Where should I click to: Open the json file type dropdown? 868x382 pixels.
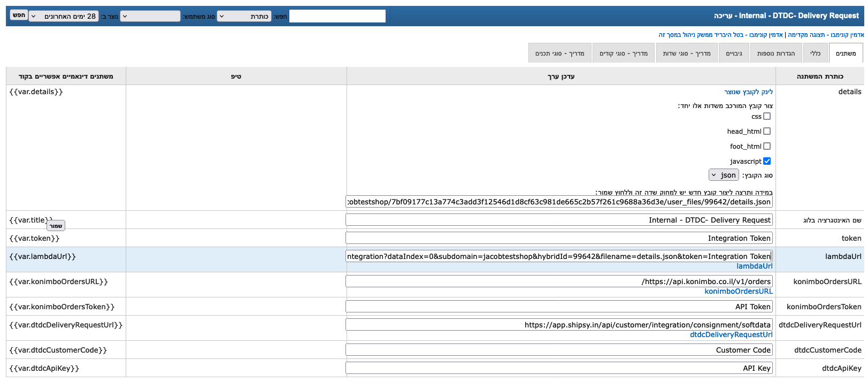point(724,175)
